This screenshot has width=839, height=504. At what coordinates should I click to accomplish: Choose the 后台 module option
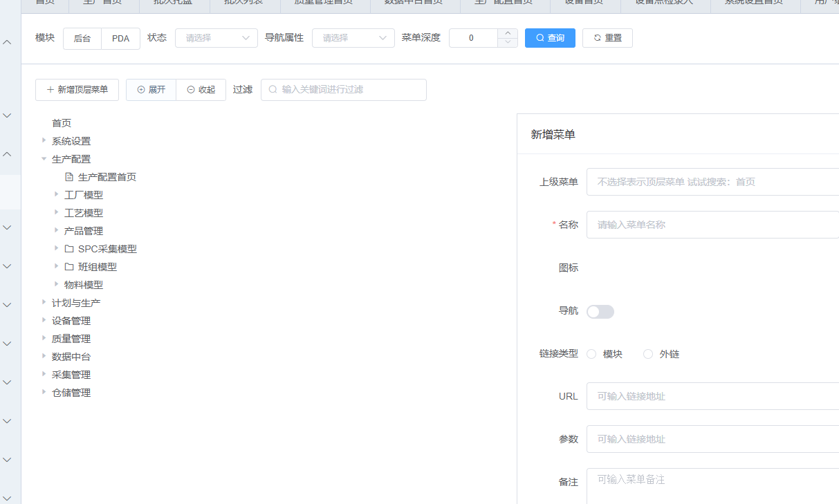(x=82, y=39)
